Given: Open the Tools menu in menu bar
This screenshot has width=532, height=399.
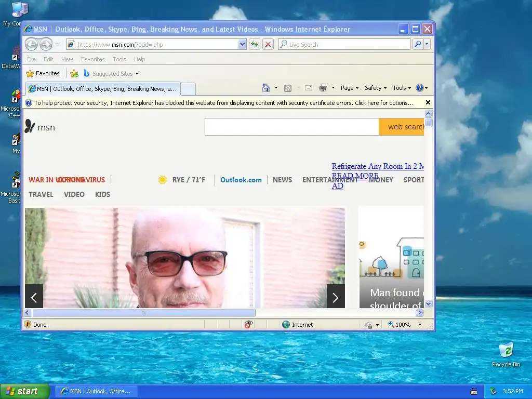Looking at the screenshot, I should (119, 59).
